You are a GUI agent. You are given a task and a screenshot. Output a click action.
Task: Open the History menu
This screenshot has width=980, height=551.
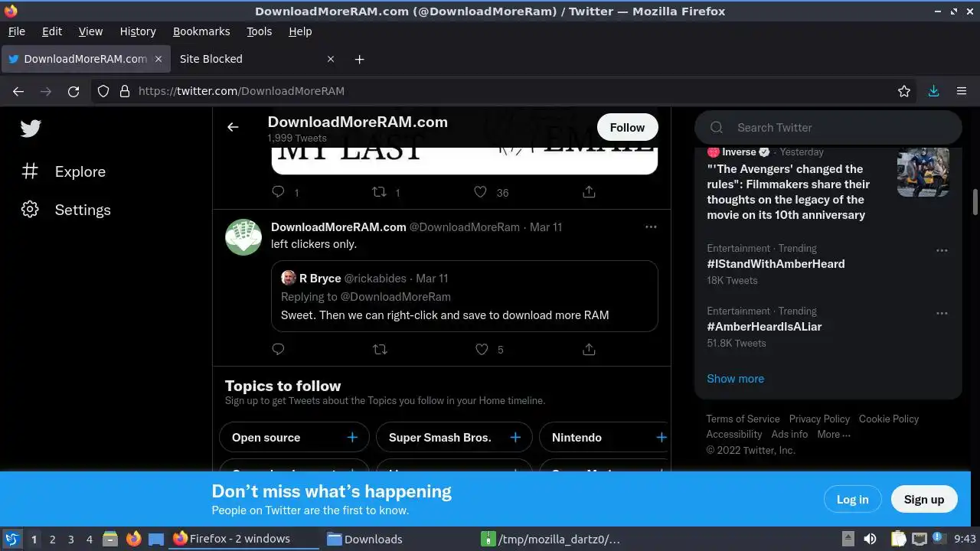[138, 31]
